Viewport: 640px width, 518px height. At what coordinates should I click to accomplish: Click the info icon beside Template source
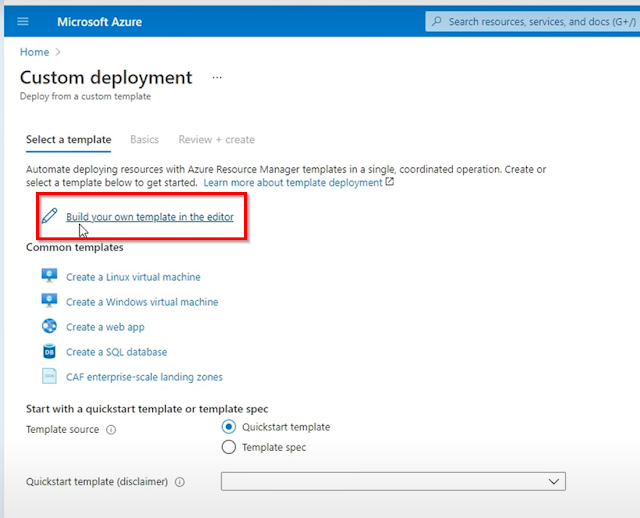click(111, 430)
